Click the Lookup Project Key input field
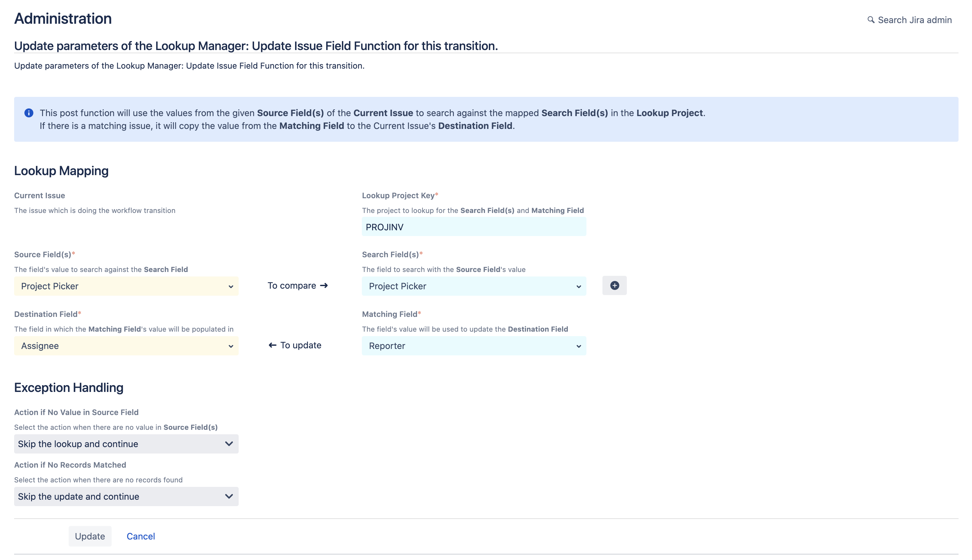 (x=473, y=227)
